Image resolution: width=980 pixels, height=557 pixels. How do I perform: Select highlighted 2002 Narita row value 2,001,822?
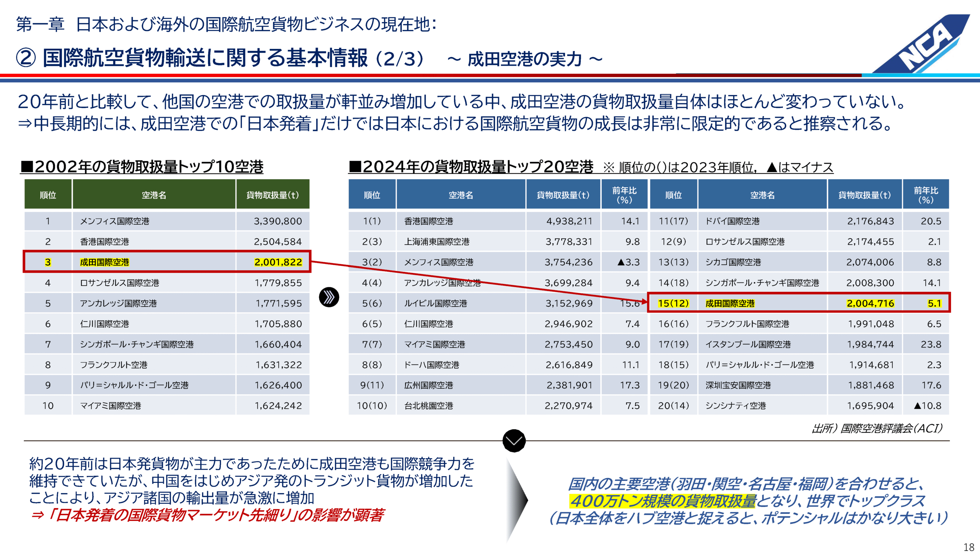[278, 262]
